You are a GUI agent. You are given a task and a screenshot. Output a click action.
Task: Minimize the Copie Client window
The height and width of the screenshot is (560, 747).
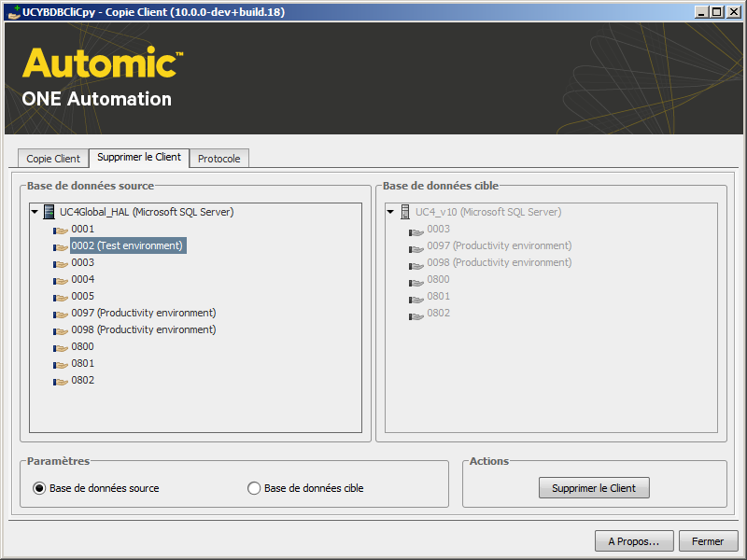(701, 12)
